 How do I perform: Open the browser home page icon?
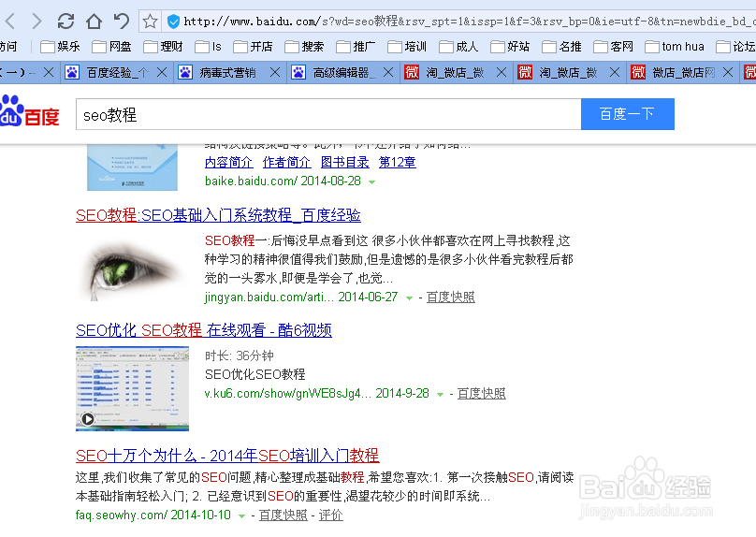94,22
